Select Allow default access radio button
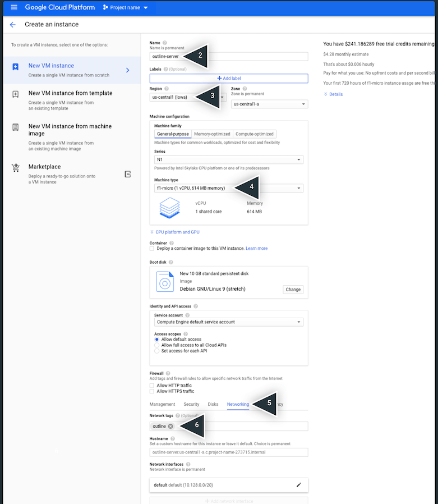Screen dimensions: 438x504 tap(156, 340)
